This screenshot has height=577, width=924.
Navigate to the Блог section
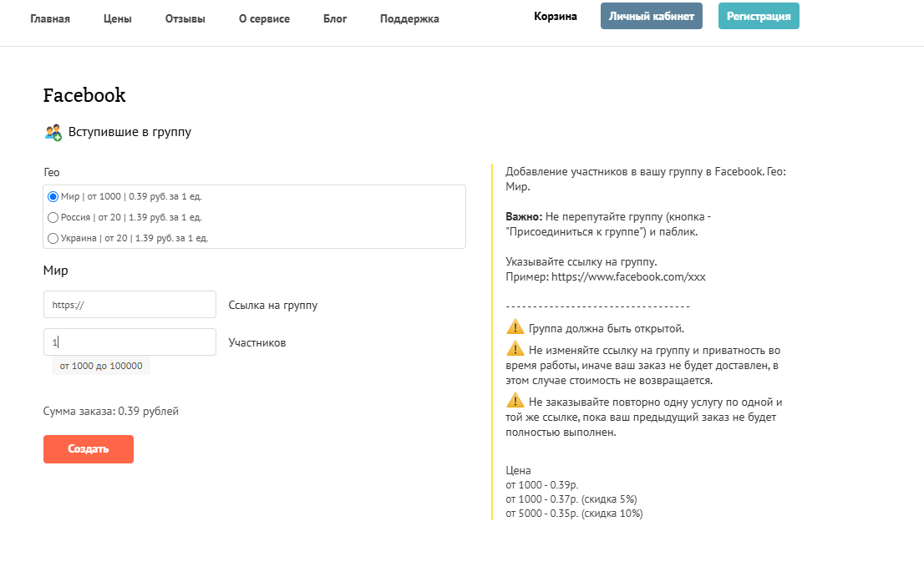[x=335, y=19]
